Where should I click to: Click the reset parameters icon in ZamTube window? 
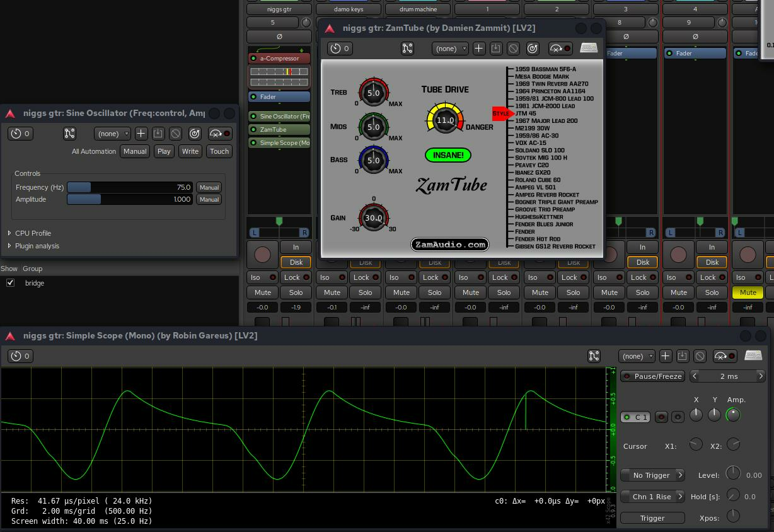point(533,49)
